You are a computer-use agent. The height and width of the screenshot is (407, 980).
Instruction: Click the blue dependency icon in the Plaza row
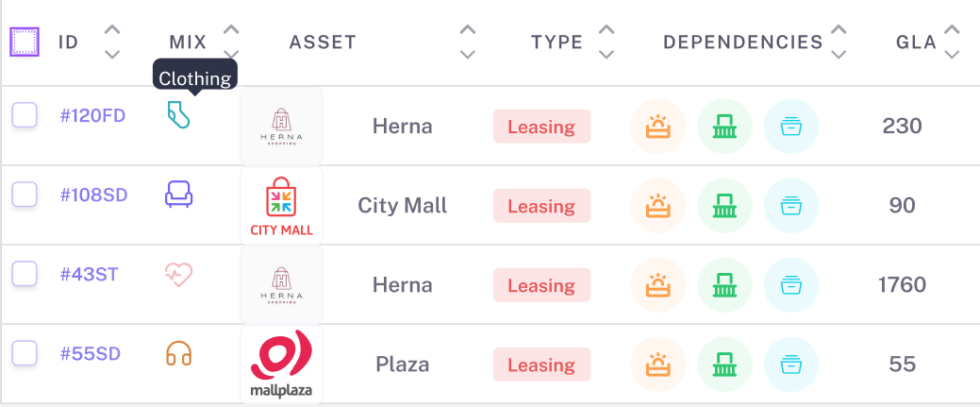[x=791, y=365]
